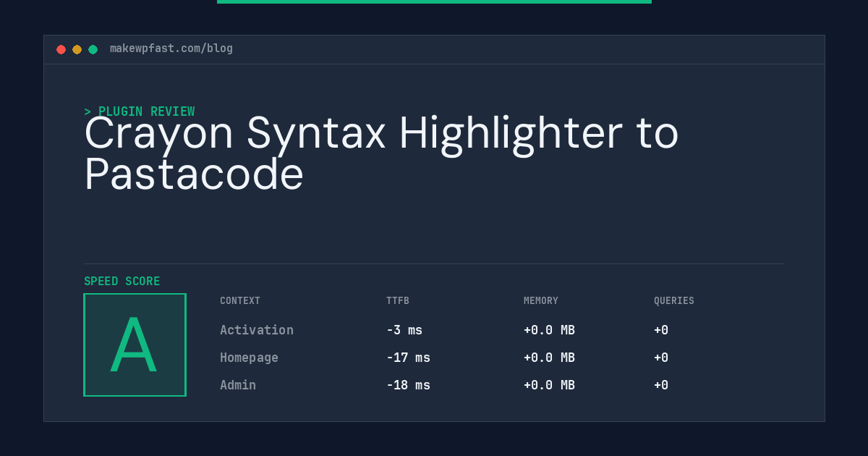Click the Homepage row memory value
Viewport: 868px width, 456px height.
click(x=549, y=358)
